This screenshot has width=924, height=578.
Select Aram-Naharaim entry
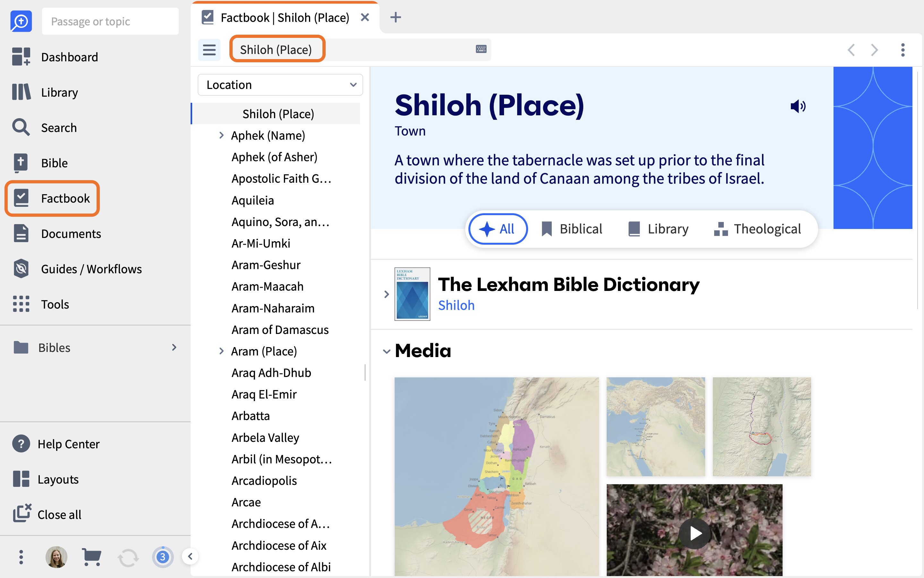[x=273, y=308]
